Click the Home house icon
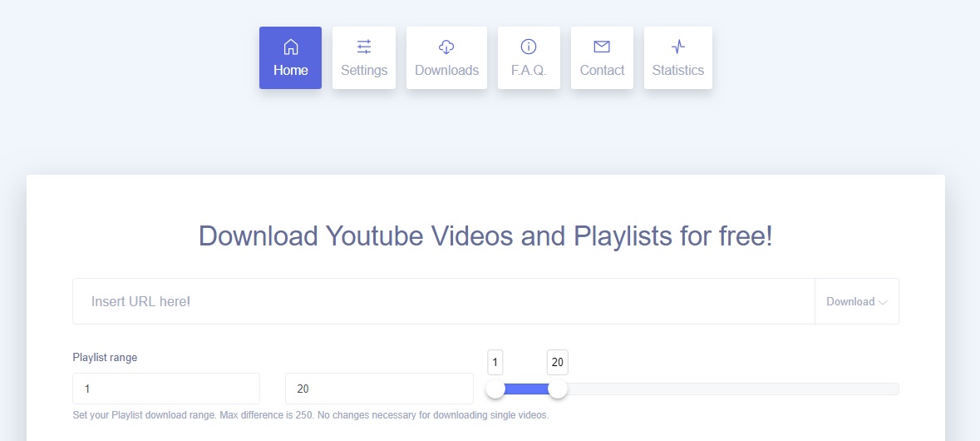The image size is (980, 441). click(291, 47)
